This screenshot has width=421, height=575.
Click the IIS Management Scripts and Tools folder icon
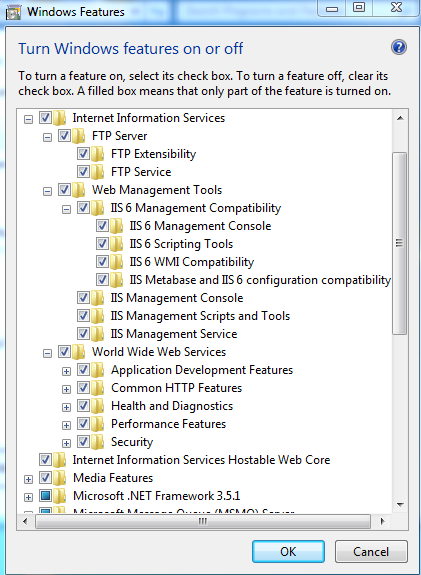click(x=98, y=316)
